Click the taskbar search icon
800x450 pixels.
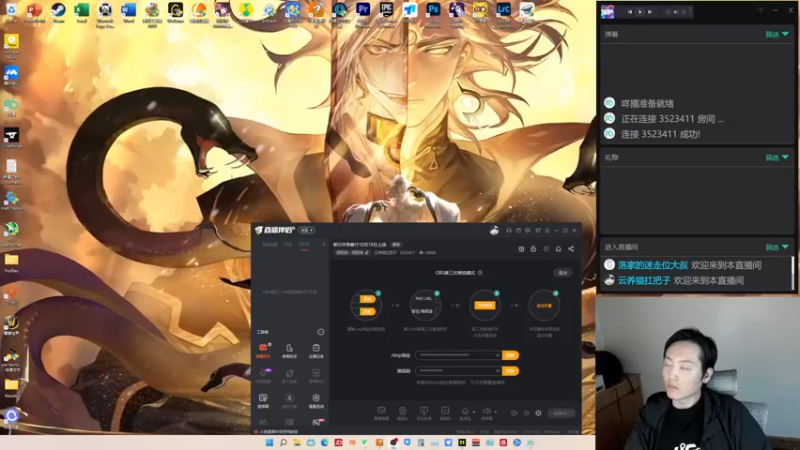(x=283, y=443)
